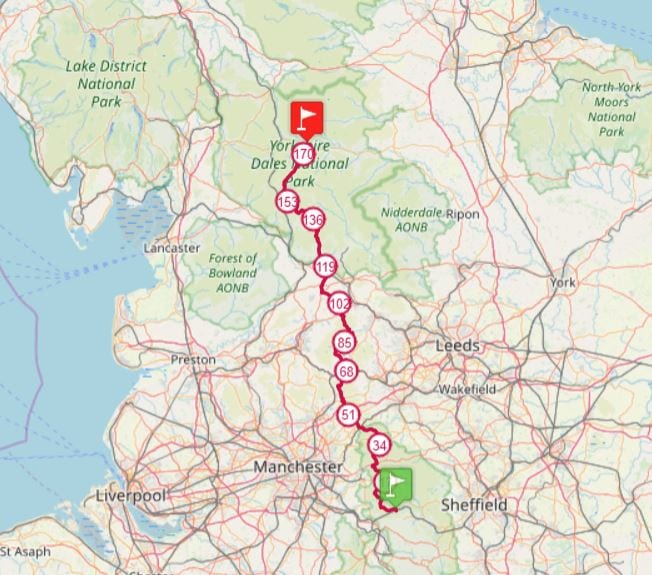Select the 51 distance marker

pos(348,415)
